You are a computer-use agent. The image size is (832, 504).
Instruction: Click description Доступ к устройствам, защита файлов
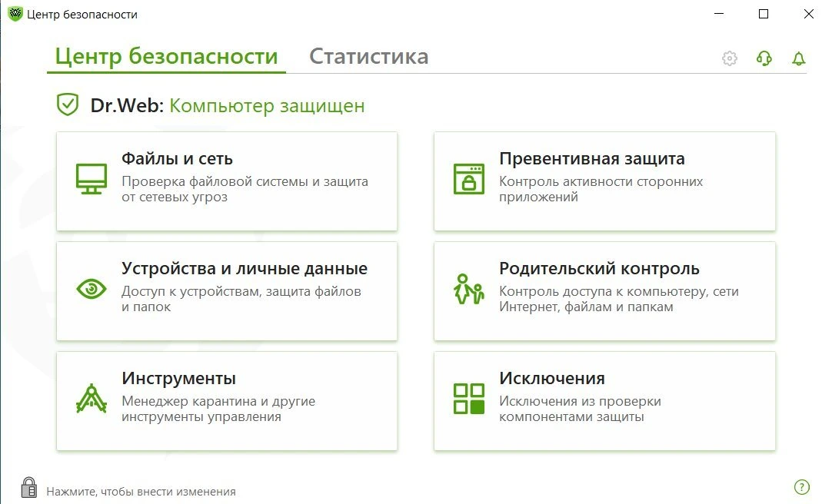pyautogui.click(x=241, y=291)
